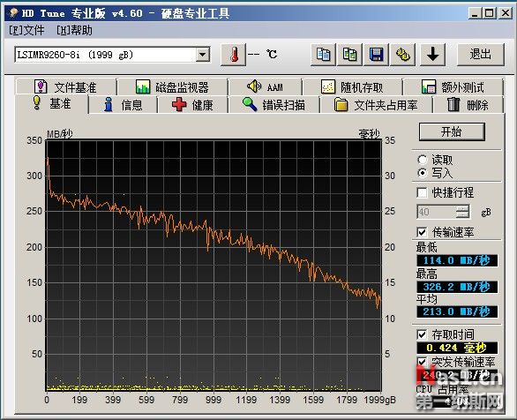Screen dimensions: 517x420
Task: Open the [F]文件 menu
Action: [26, 30]
